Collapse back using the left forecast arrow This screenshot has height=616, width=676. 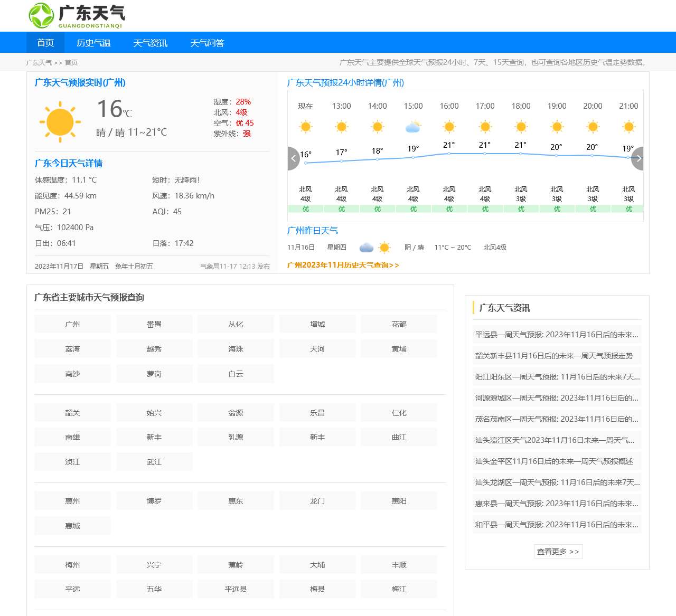pos(294,158)
